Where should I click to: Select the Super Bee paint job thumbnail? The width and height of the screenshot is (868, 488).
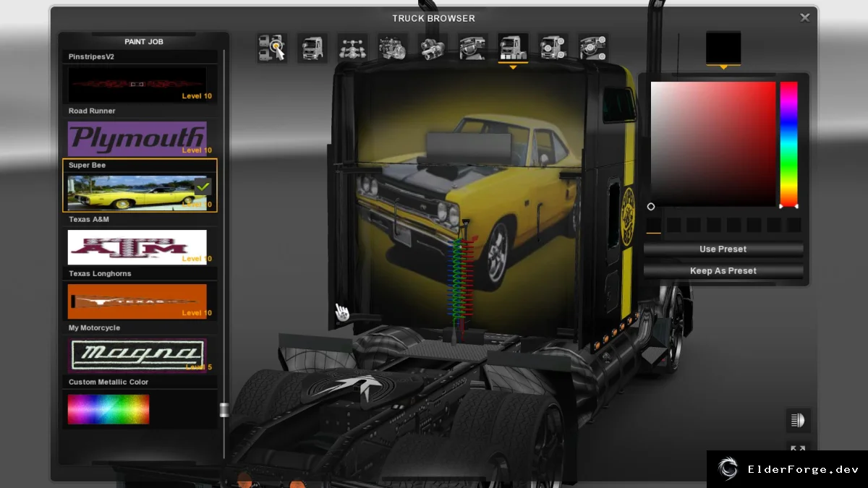click(x=137, y=193)
